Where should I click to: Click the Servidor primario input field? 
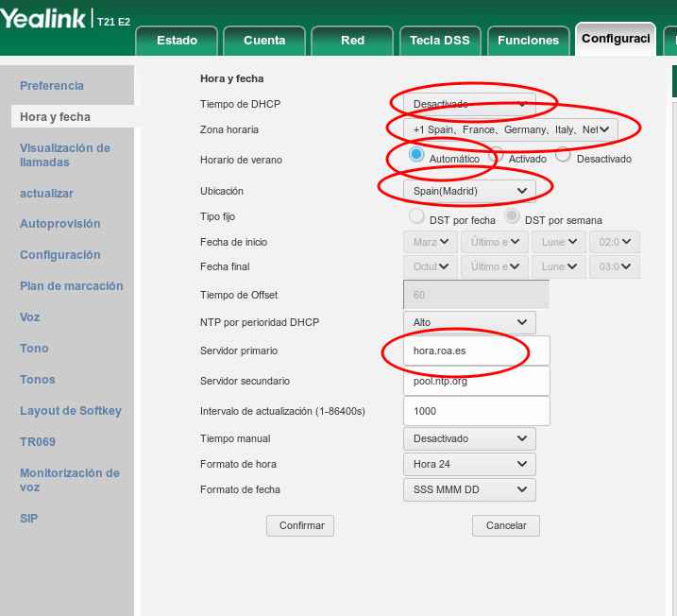coord(476,351)
